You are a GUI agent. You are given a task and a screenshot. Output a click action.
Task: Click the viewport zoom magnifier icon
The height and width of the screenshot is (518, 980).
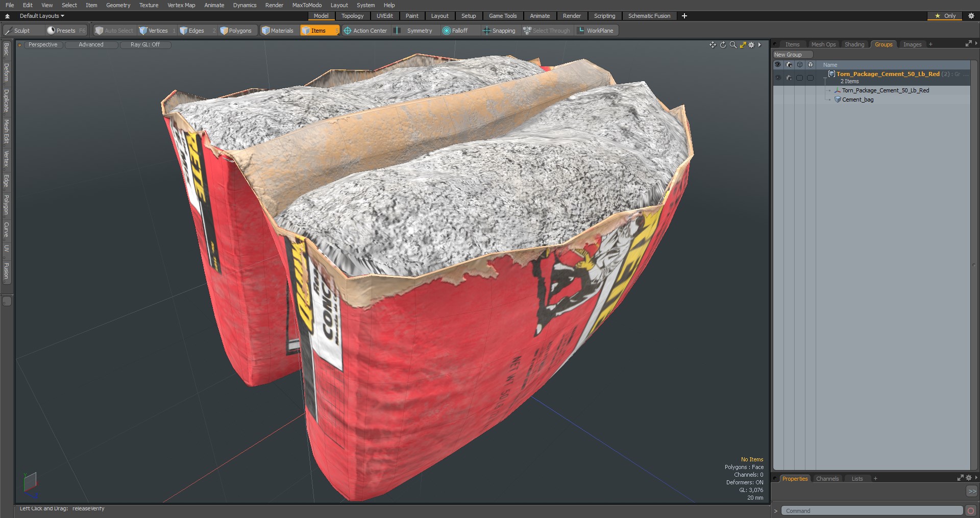point(733,45)
